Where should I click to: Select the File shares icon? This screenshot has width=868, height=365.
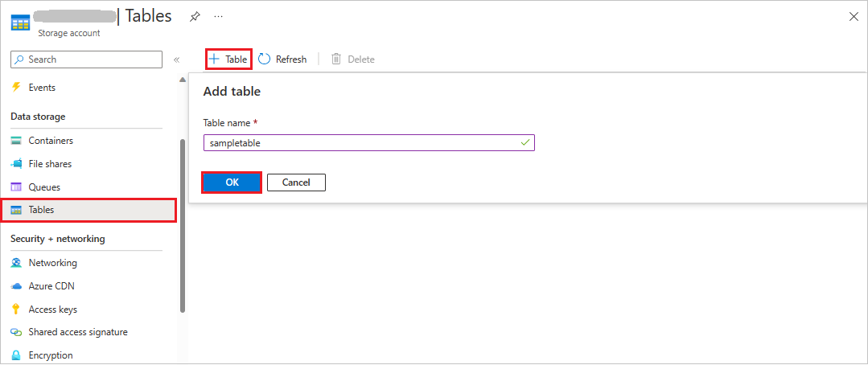click(16, 164)
